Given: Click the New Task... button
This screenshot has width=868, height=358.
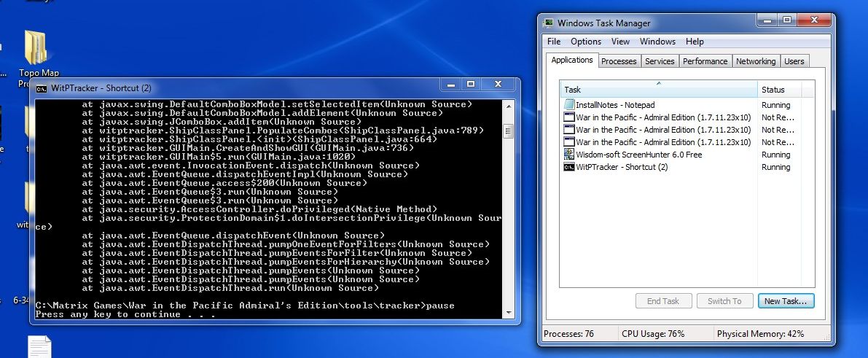Looking at the screenshot, I should pyautogui.click(x=786, y=301).
